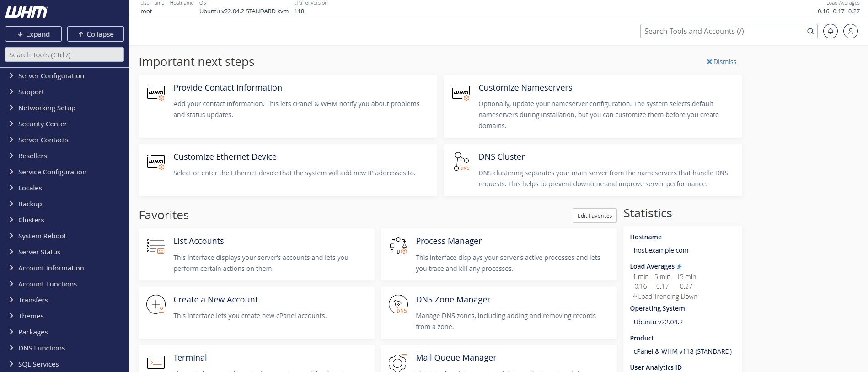Screen dimensions: 868x372
Task: Expand the Security Center chevron
Action: pyautogui.click(x=11, y=124)
